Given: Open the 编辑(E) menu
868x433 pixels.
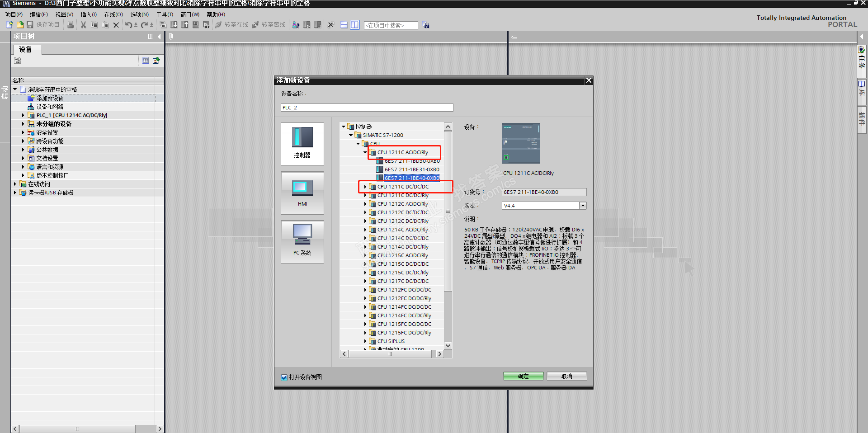Looking at the screenshot, I should 39,14.
